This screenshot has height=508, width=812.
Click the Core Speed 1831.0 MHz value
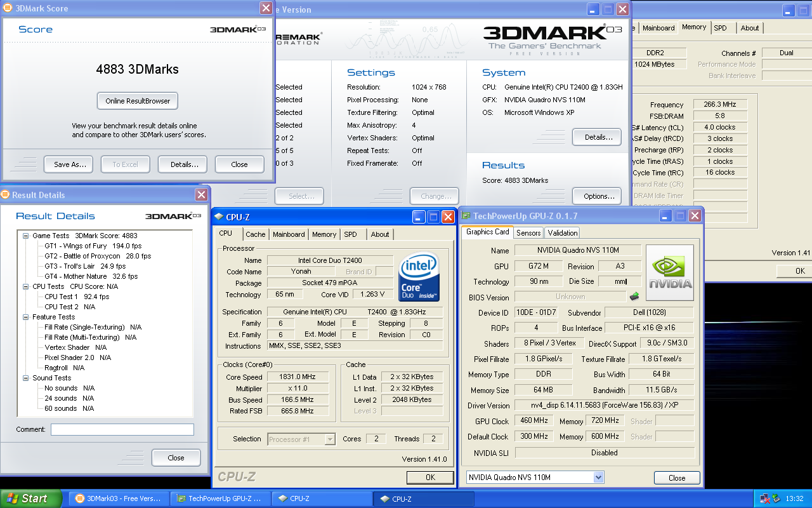pos(297,377)
